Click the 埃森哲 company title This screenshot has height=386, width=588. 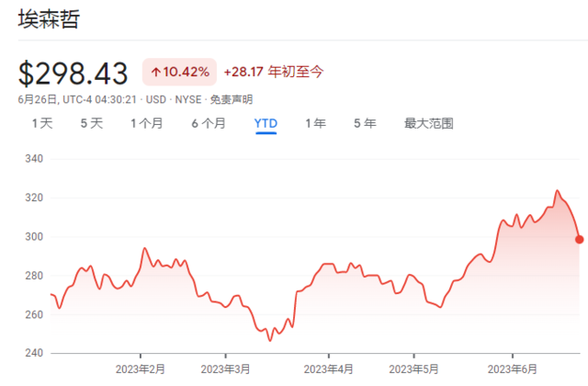pos(49,19)
